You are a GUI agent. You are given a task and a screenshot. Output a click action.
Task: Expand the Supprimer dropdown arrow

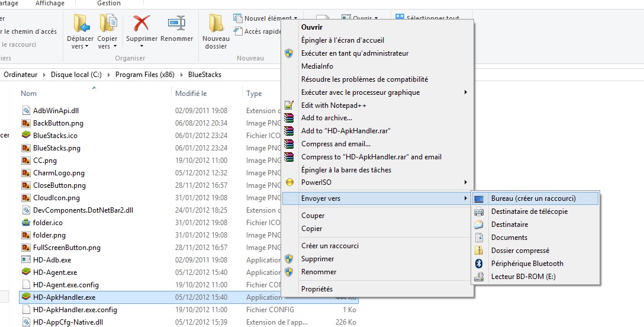(x=141, y=46)
